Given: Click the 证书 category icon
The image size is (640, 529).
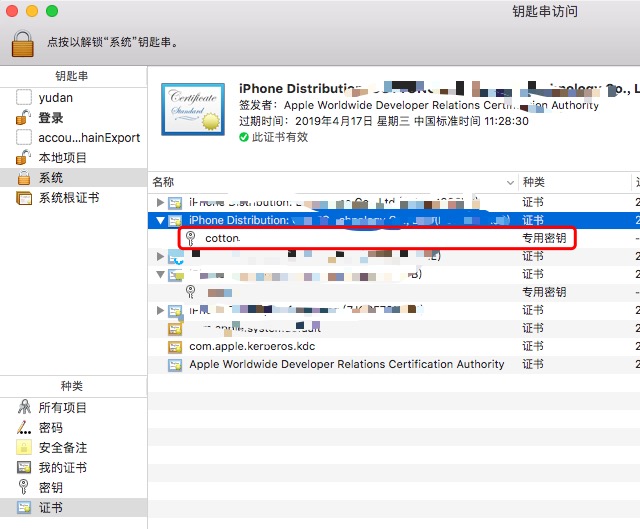Looking at the screenshot, I should (x=24, y=507).
